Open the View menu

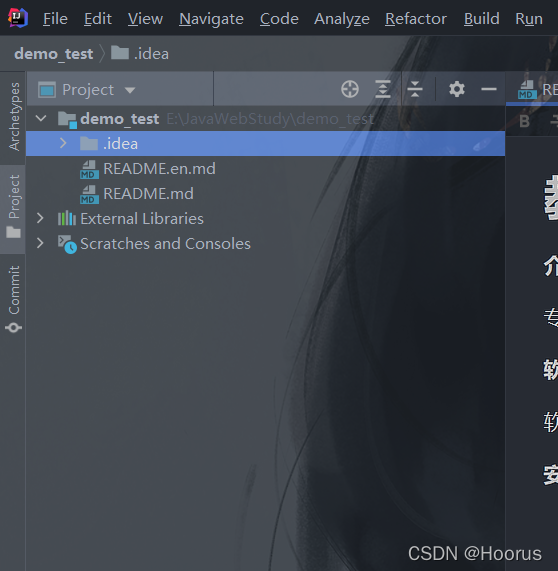coord(145,19)
